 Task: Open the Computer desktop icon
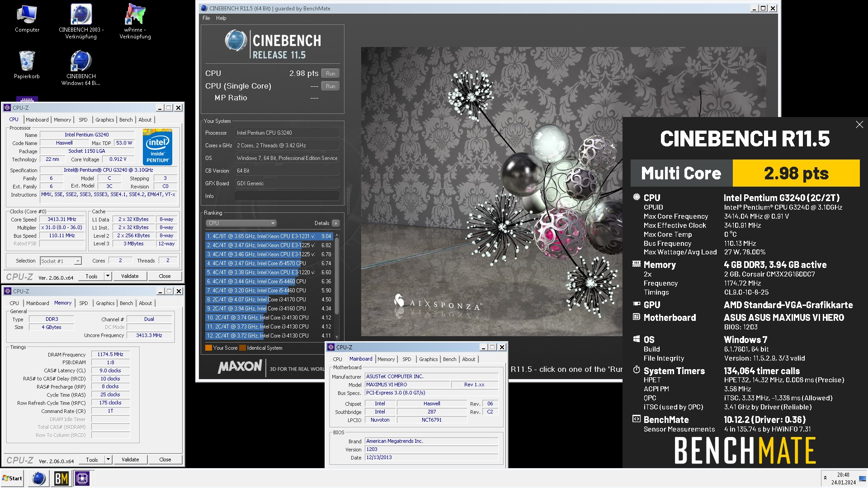27,18
